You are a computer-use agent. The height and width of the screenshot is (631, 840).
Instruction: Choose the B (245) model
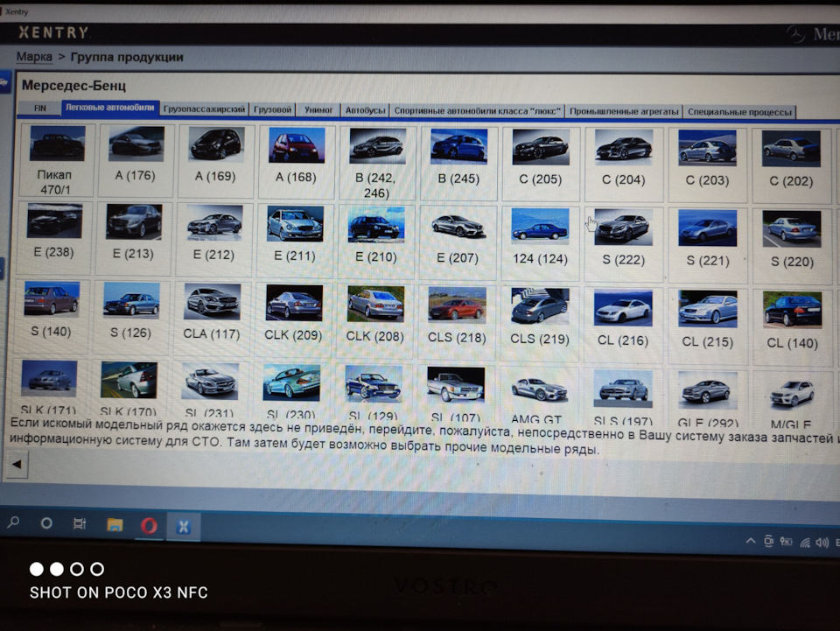tap(458, 164)
